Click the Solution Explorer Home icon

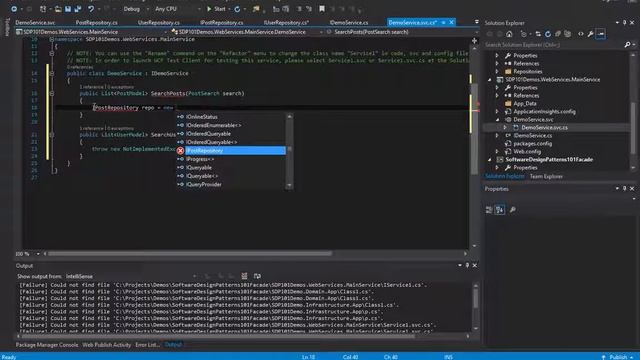point(509,34)
